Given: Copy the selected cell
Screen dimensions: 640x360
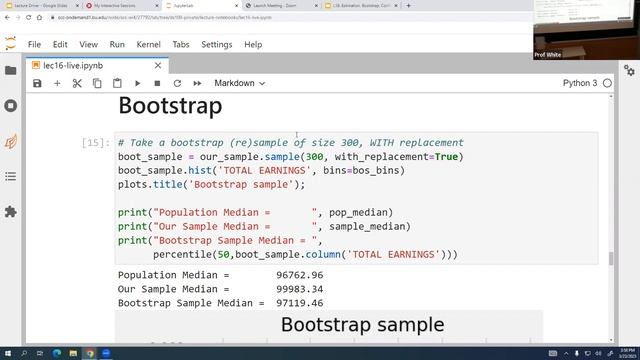Looking at the screenshot, I should tap(97, 83).
